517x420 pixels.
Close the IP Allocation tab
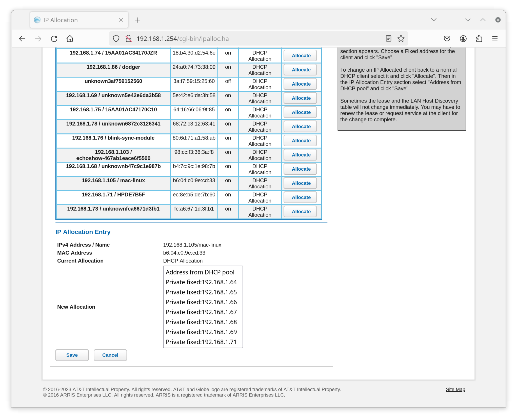pyautogui.click(x=121, y=20)
